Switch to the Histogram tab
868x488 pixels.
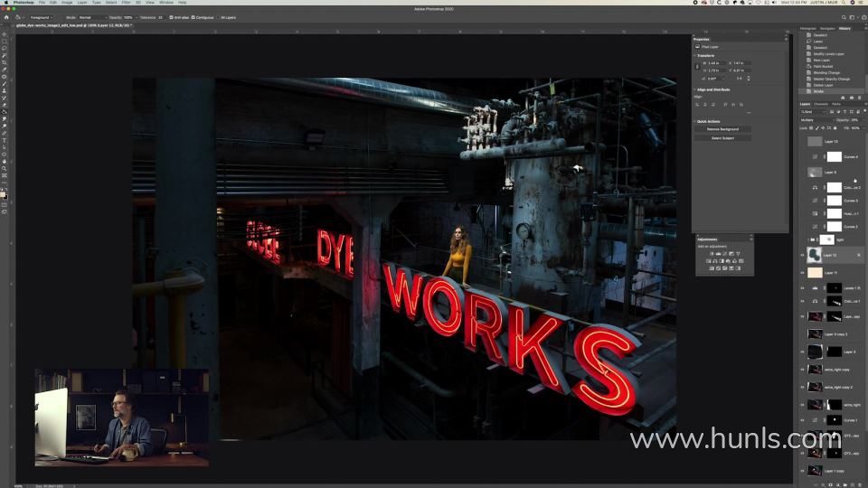click(808, 28)
